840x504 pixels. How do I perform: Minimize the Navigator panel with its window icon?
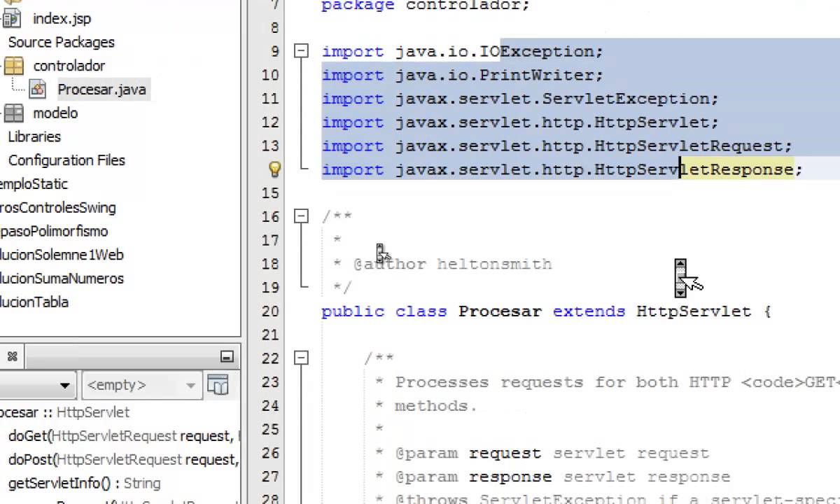[x=227, y=356]
